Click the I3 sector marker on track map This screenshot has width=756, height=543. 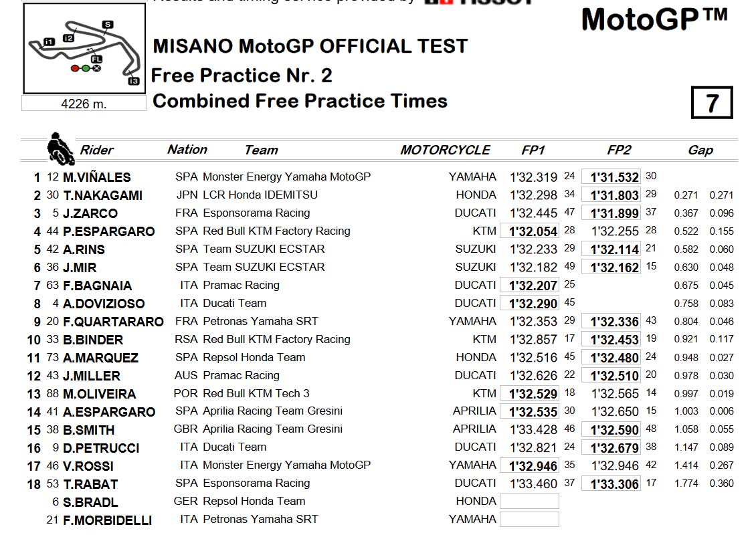tap(134, 81)
